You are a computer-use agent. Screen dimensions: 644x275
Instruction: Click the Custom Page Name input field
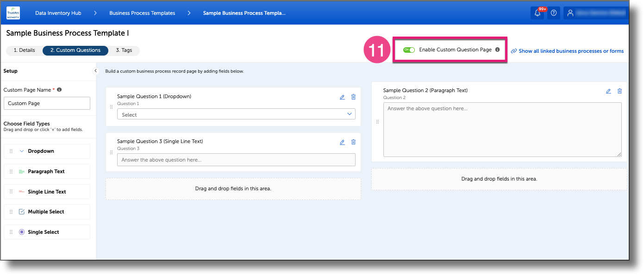46,103
